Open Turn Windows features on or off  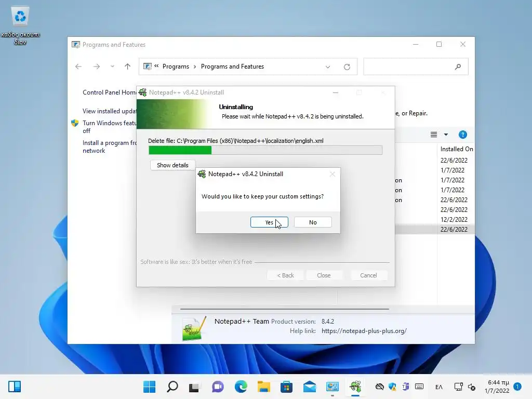click(x=109, y=127)
